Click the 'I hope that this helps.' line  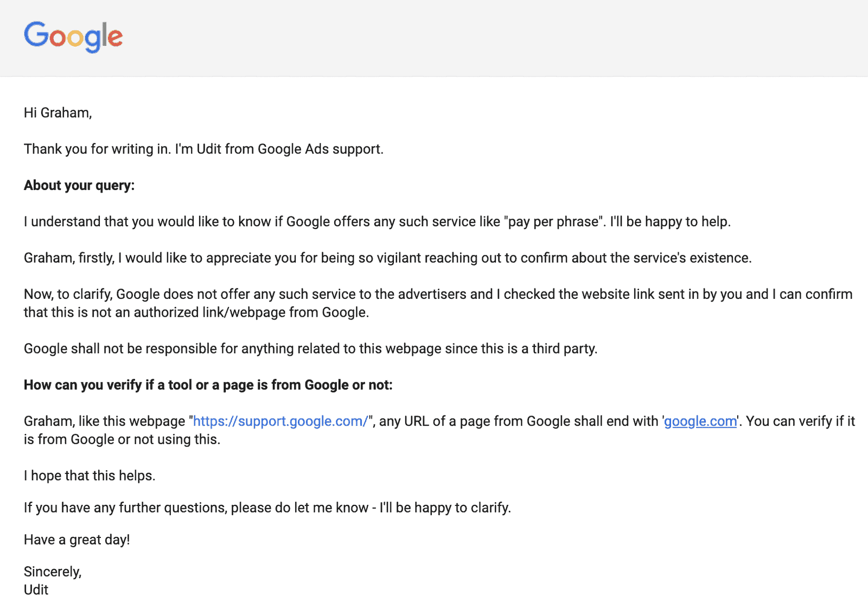(x=90, y=476)
